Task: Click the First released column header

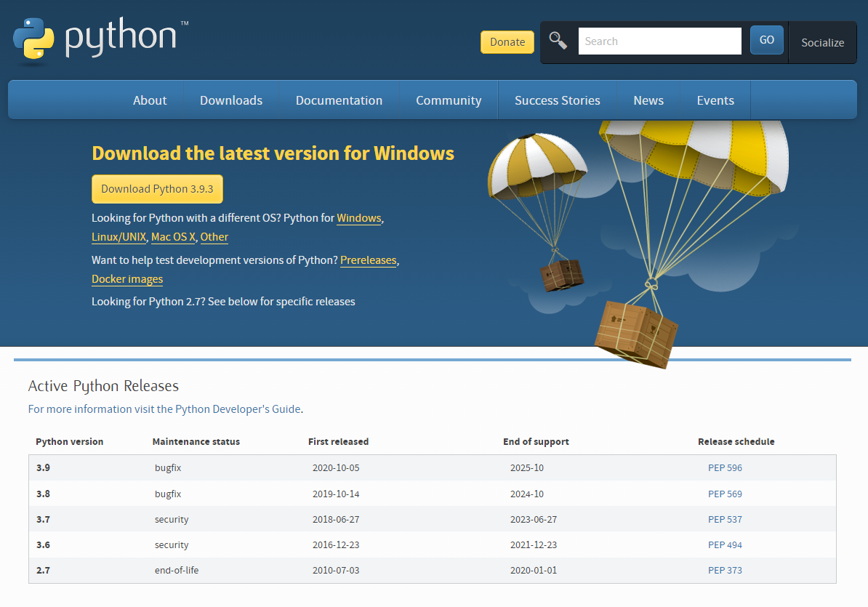Action: pos(338,441)
